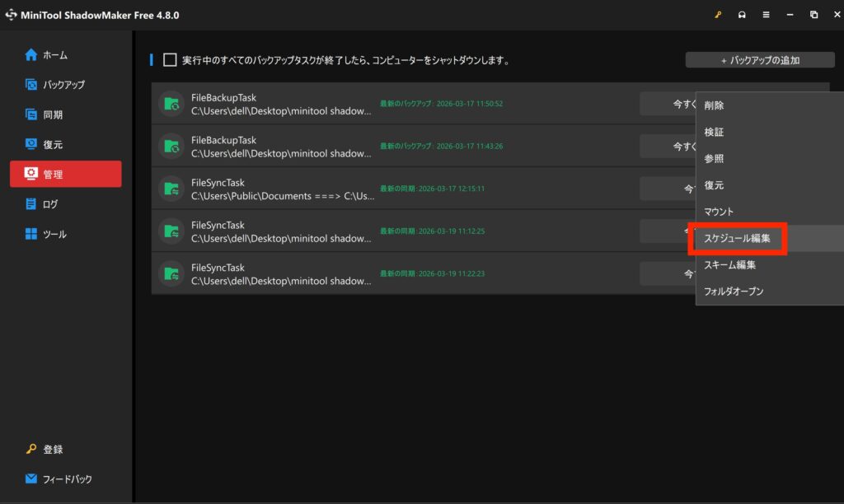Click the ツール grid icon in sidebar
This screenshot has height=504, width=844.
[x=31, y=234]
